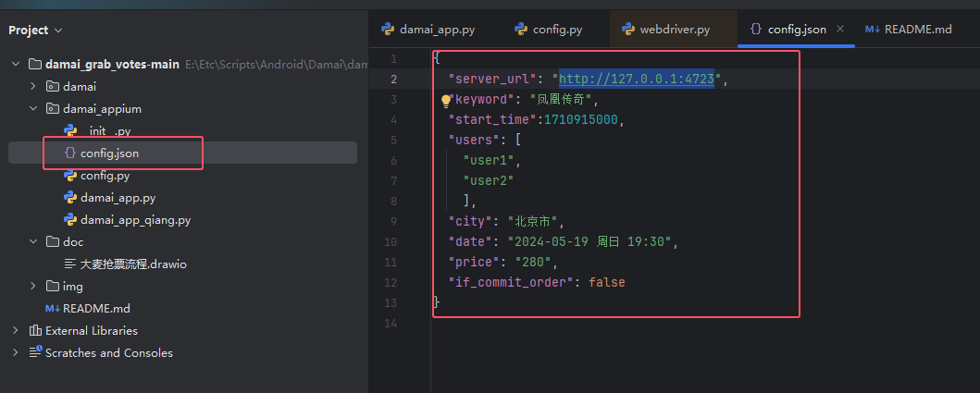Click the Python icon on damai_app.py tab
Screen dimensions: 980x393
(388, 29)
